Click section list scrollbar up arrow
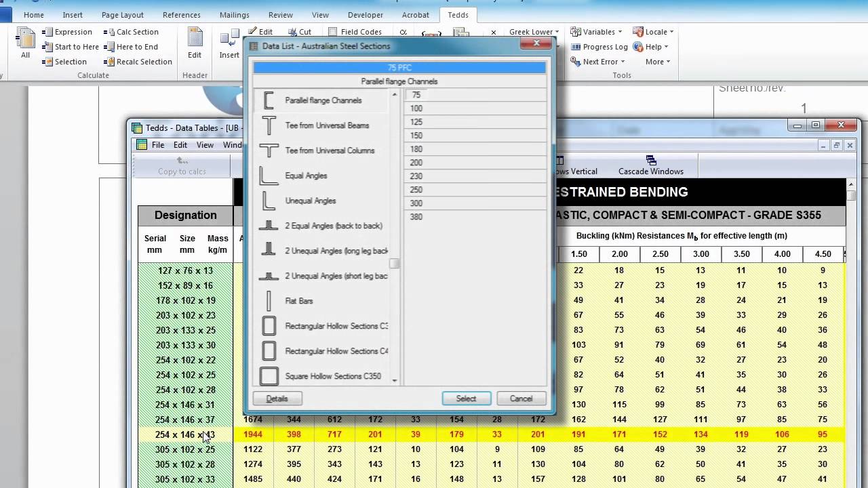 click(x=395, y=94)
